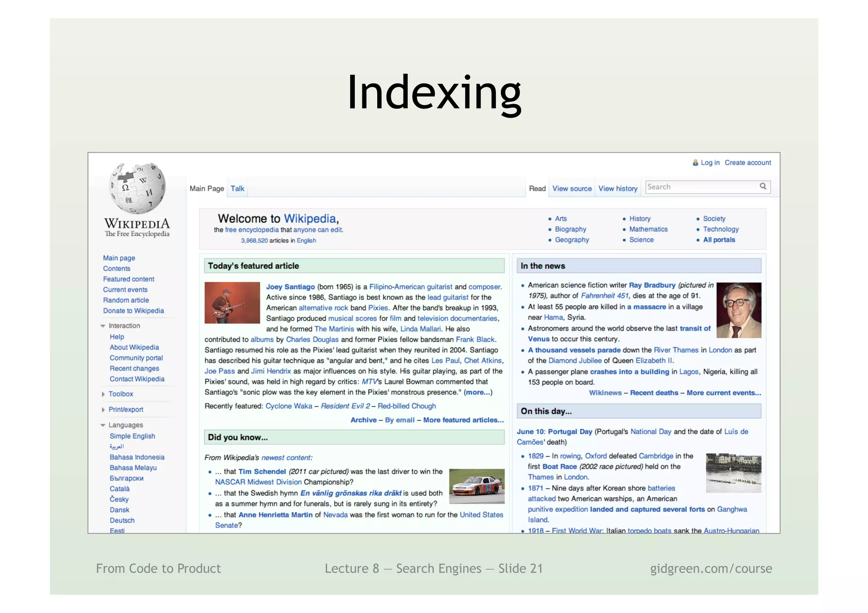868x613 pixels.
Task: Open Joey Santiago guitar photo thumbnail
Action: tap(232, 302)
